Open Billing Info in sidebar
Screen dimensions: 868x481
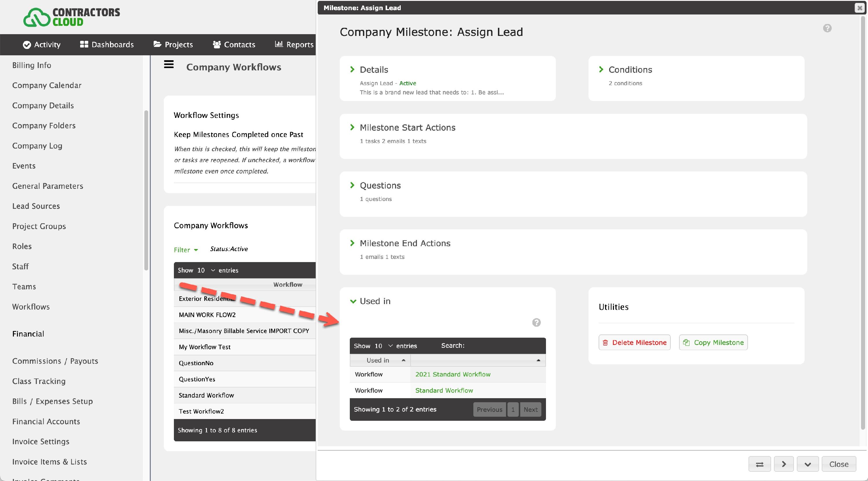32,65
